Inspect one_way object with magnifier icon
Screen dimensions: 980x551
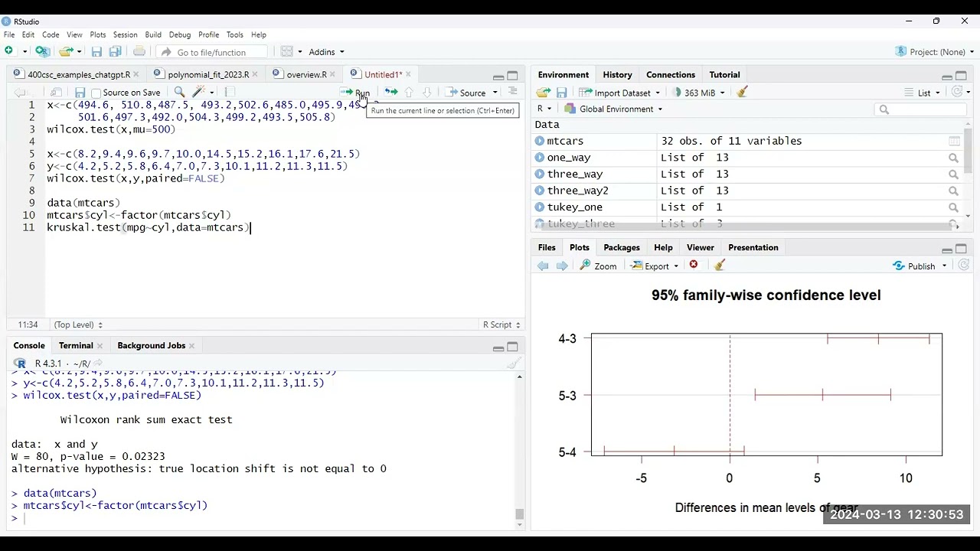coord(953,158)
